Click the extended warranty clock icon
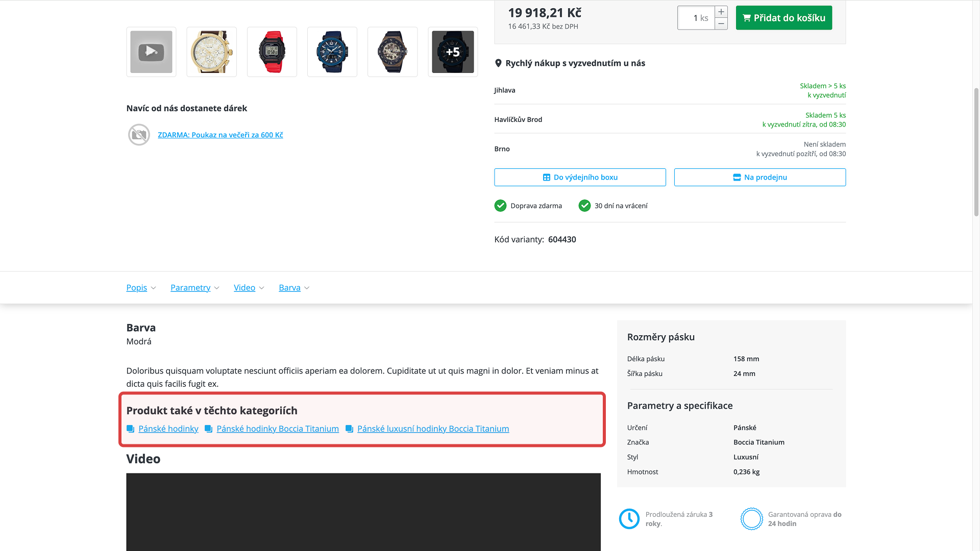 629,519
